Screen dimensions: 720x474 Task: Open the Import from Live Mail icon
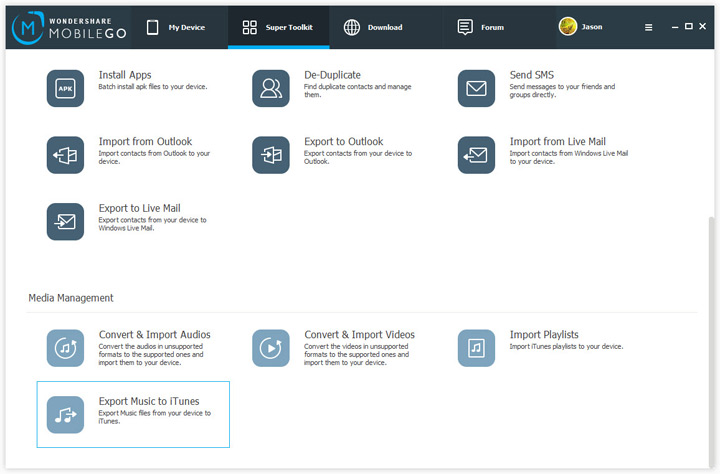[x=476, y=155]
